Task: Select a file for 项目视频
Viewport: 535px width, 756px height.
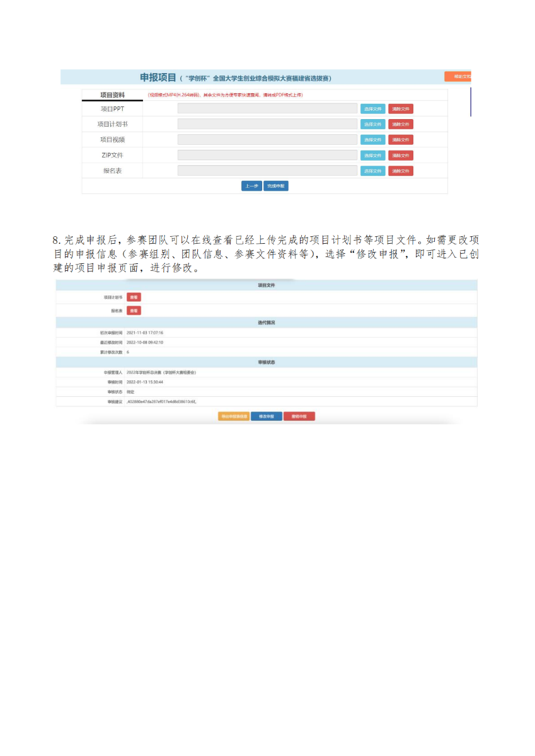Action: 372,140
